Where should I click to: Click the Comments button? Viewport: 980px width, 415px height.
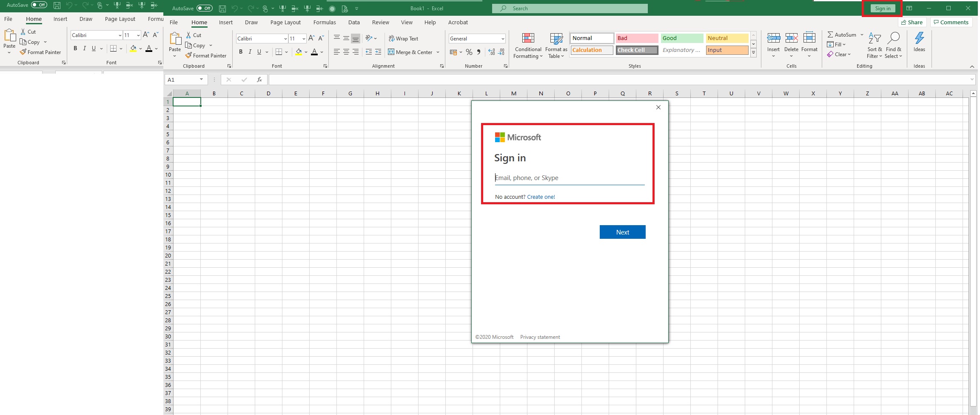click(x=951, y=23)
